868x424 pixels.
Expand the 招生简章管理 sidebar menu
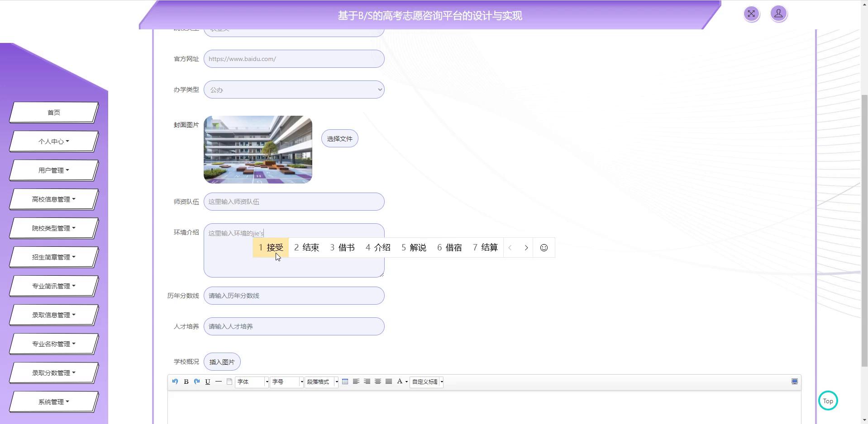[x=54, y=257]
